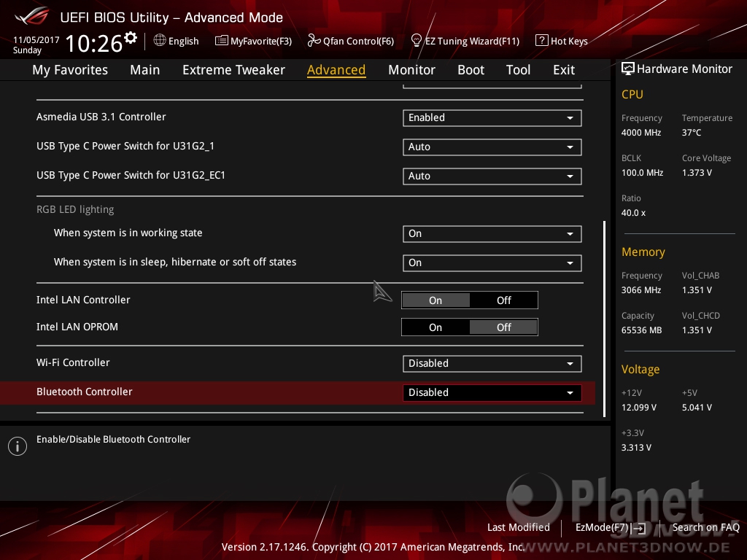View Last Modified settings
747x560 pixels.
tap(519, 528)
